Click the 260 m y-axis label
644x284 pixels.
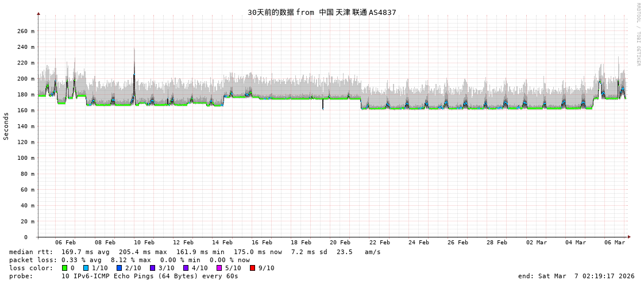25,31
